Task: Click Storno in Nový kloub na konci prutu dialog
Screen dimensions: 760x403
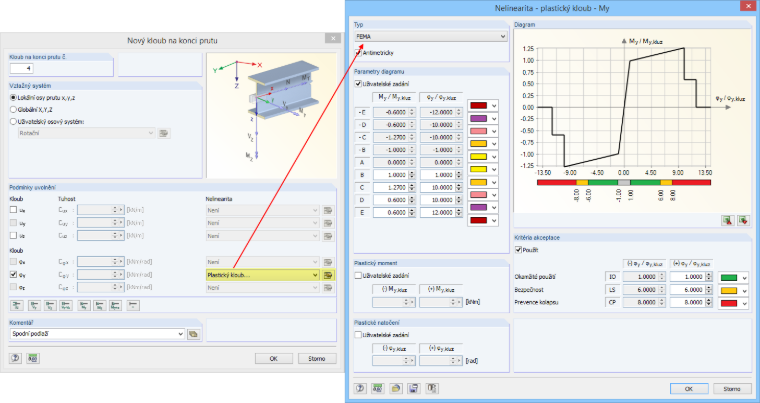Action: [x=317, y=358]
